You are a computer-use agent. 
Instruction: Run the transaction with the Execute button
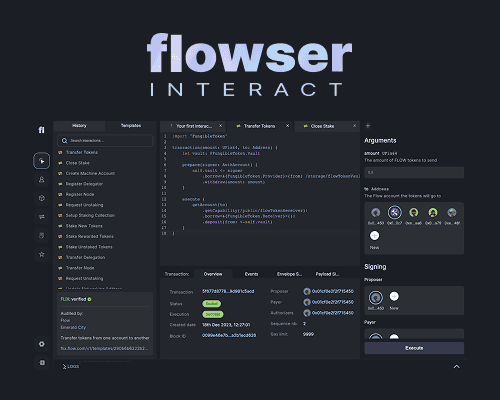point(414,348)
